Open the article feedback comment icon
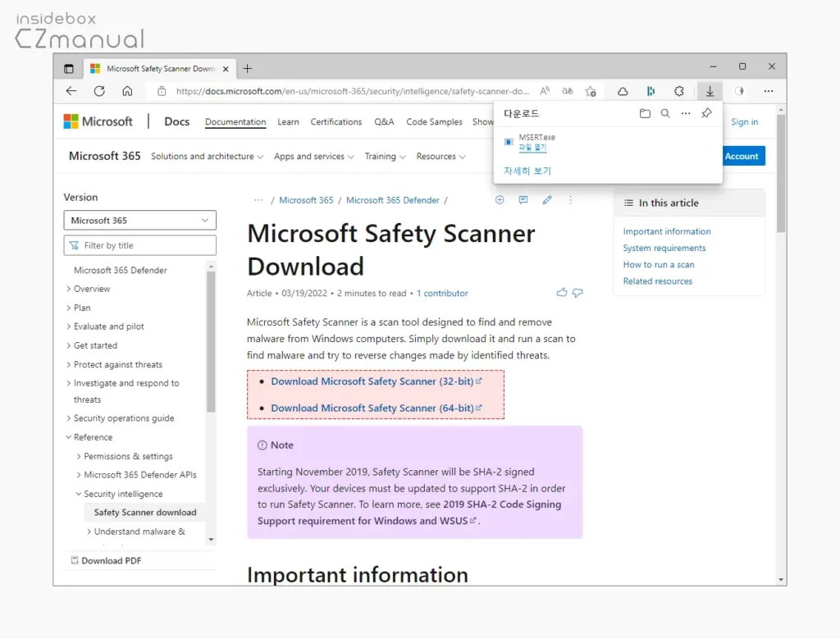The width and height of the screenshot is (840, 639). 523,199
